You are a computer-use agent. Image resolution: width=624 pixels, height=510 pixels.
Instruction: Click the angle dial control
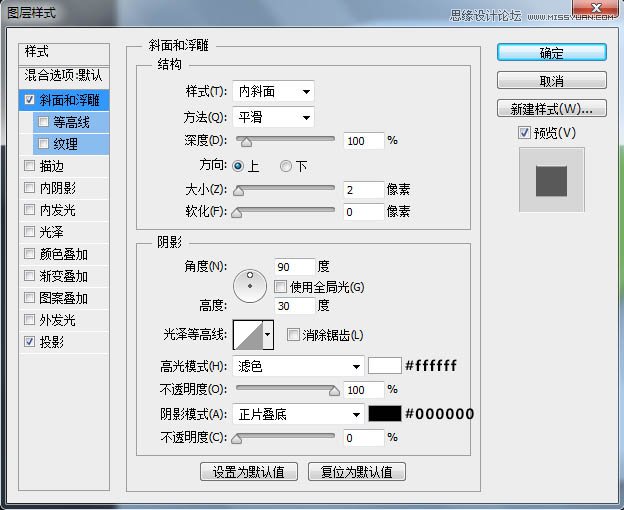pyautogui.click(x=250, y=286)
